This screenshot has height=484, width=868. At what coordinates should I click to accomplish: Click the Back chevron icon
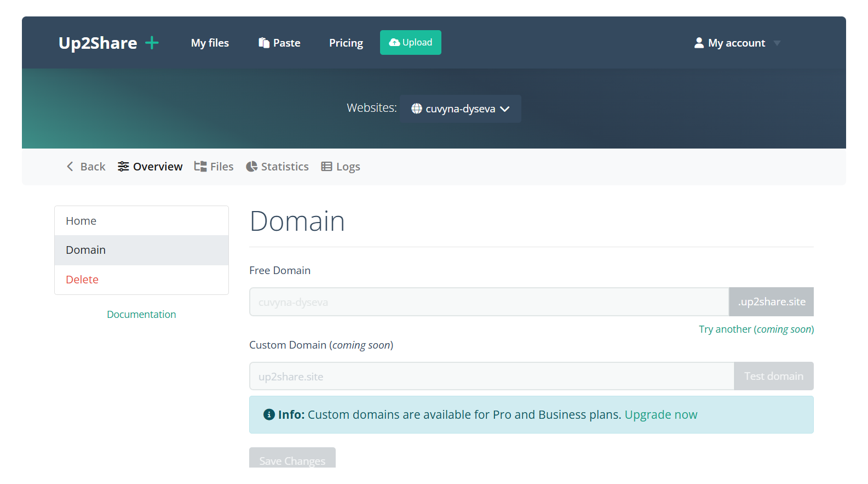click(x=70, y=167)
